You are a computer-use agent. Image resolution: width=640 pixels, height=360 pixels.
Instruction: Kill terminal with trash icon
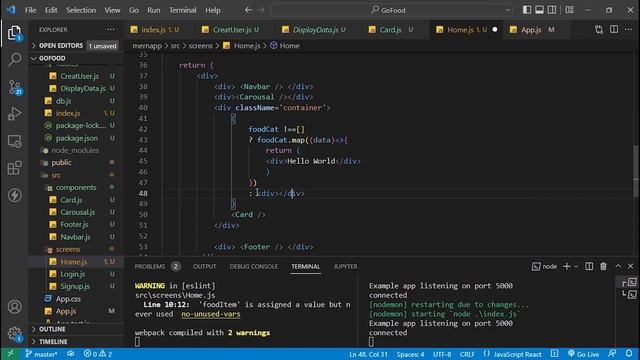[x=603, y=266]
